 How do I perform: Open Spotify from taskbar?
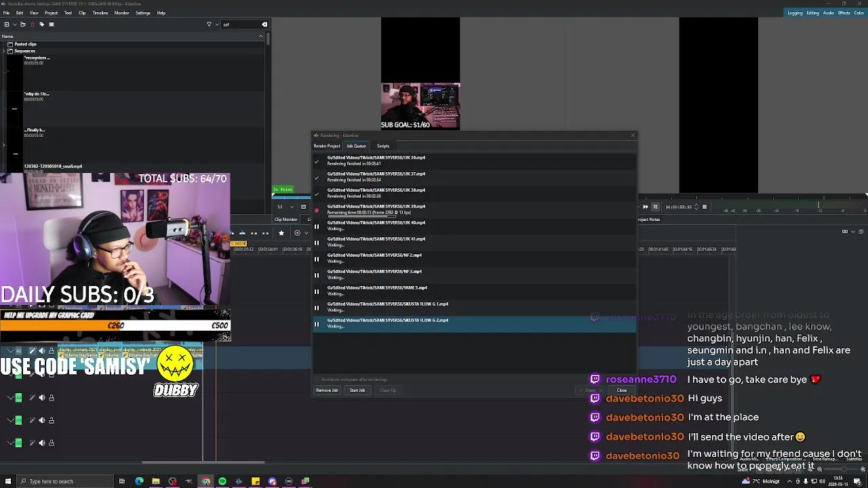pos(222,481)
